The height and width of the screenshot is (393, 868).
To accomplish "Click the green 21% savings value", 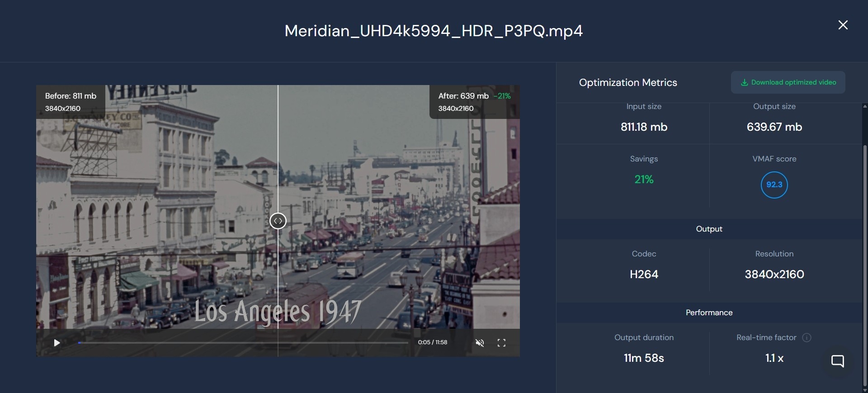I will 644,180.
